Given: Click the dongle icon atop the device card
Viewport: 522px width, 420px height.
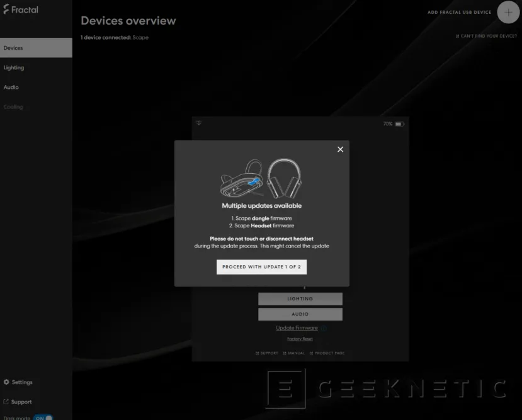Looking at the screenshot, I should 199,123.
